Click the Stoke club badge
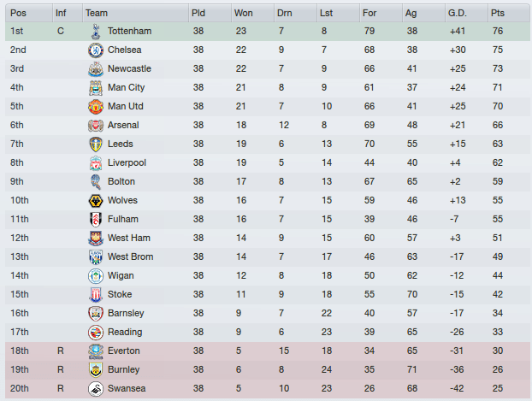Viewport: 532px width, 401px height. (x=95, y=294)
